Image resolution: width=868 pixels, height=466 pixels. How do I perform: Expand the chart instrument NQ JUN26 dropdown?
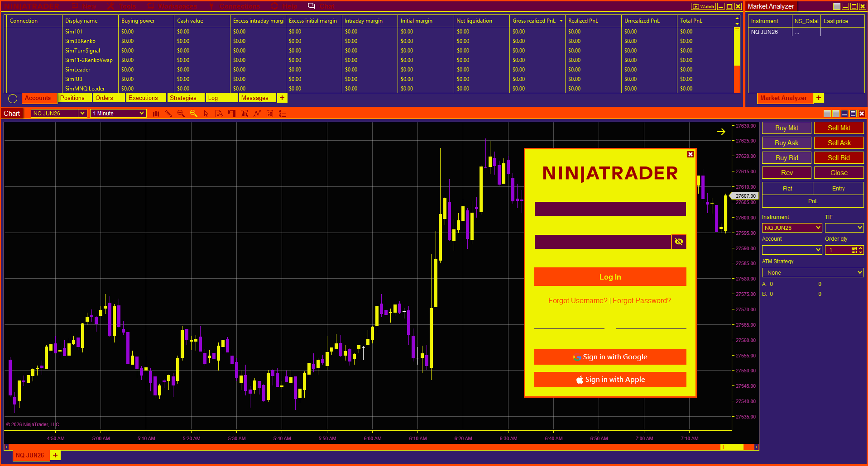(82, 113)
